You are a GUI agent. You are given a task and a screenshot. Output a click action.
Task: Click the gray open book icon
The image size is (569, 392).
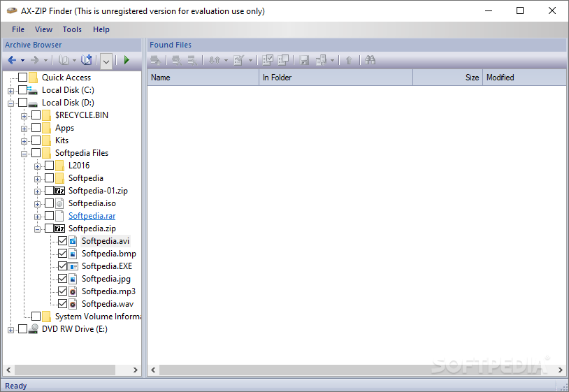(64, 60)
